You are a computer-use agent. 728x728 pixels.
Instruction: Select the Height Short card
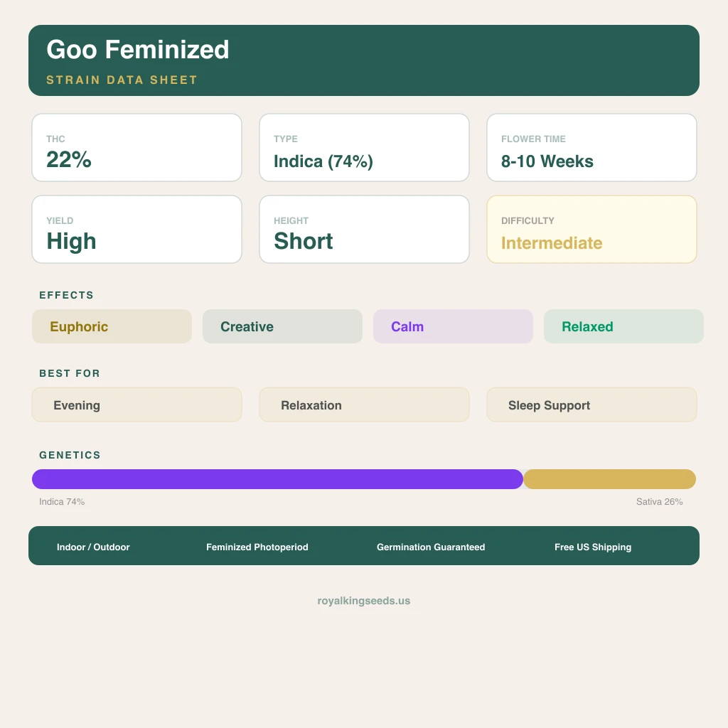(x=364, y=230)
